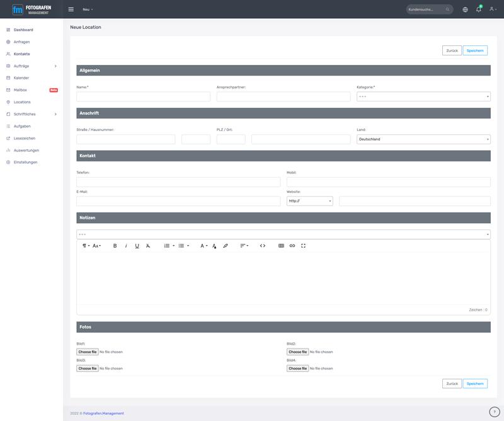The height and width of the screenshot is (421, 504).
Task: Toggle bold formatting in notes editor
Action: (115, 246)
